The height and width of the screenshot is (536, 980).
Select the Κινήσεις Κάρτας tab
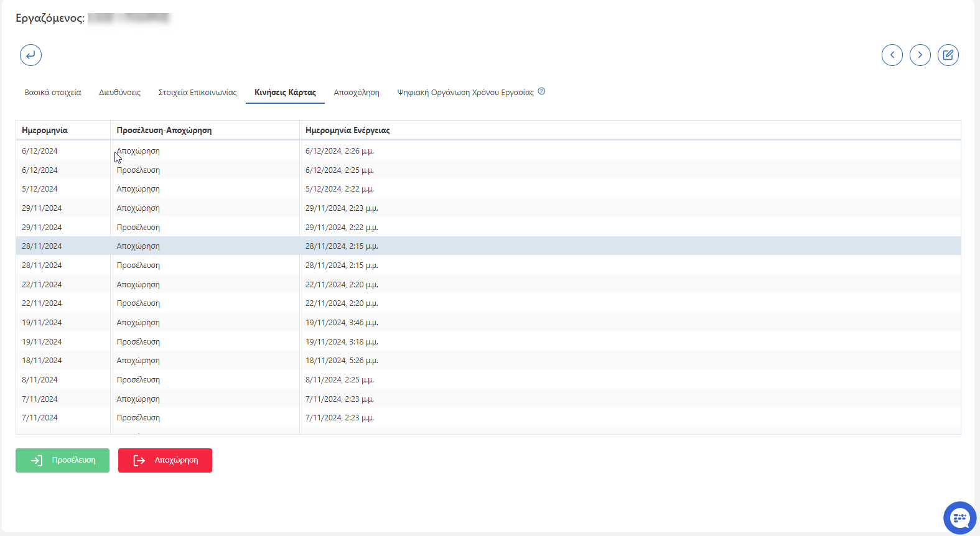(285, 93)
